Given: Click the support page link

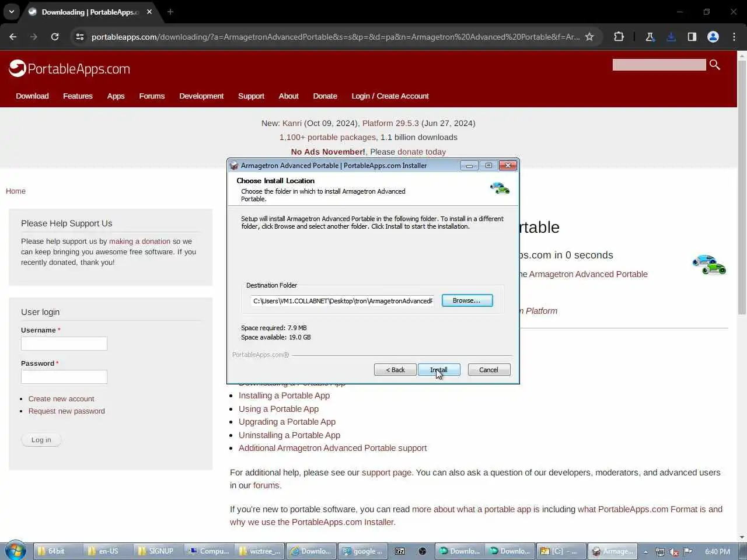Looking at the screenshot, I should (386, 473).
